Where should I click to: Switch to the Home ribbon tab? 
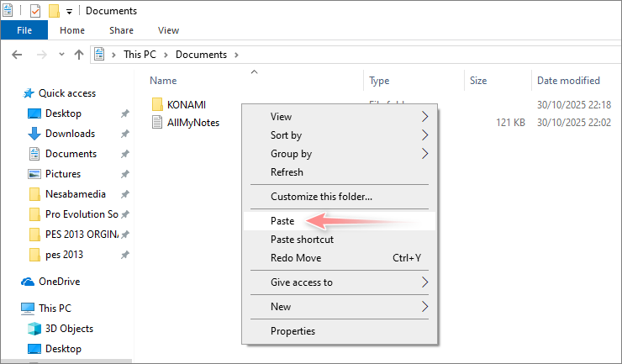(72, 30)
